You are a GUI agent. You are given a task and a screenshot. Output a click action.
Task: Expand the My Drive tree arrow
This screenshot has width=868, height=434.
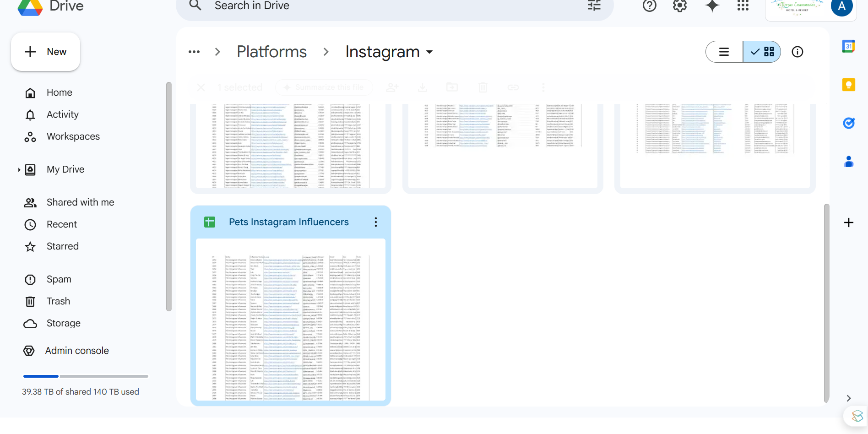tap(19, 170)
